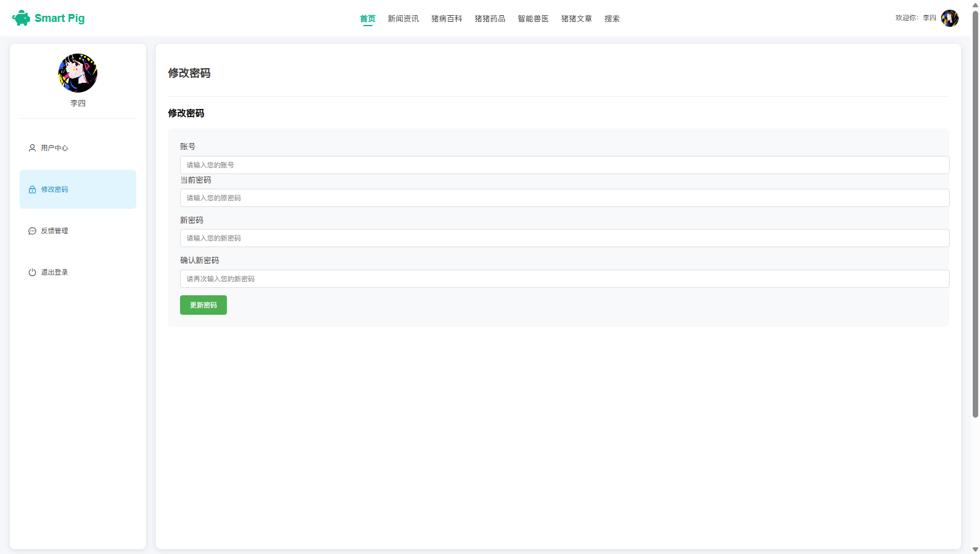
Task: Open the 猪病百科 nav tab
Action: pyautogui.click(x=447, y=19)
